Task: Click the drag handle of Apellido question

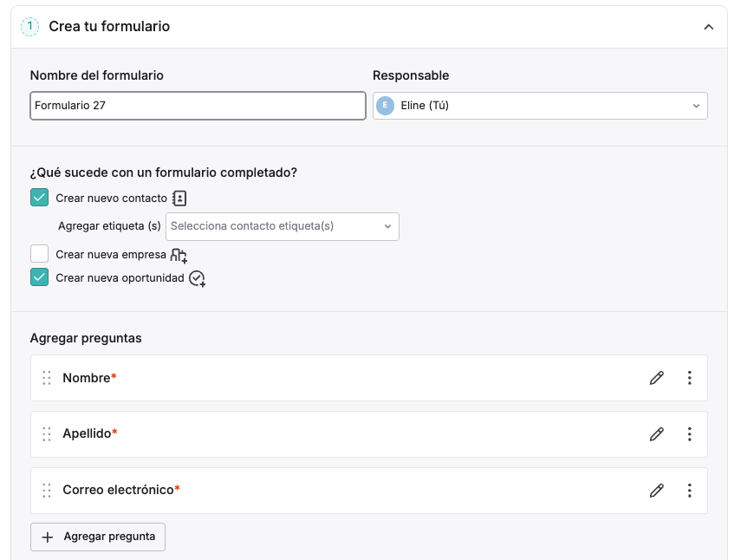Action: [46, 433]
